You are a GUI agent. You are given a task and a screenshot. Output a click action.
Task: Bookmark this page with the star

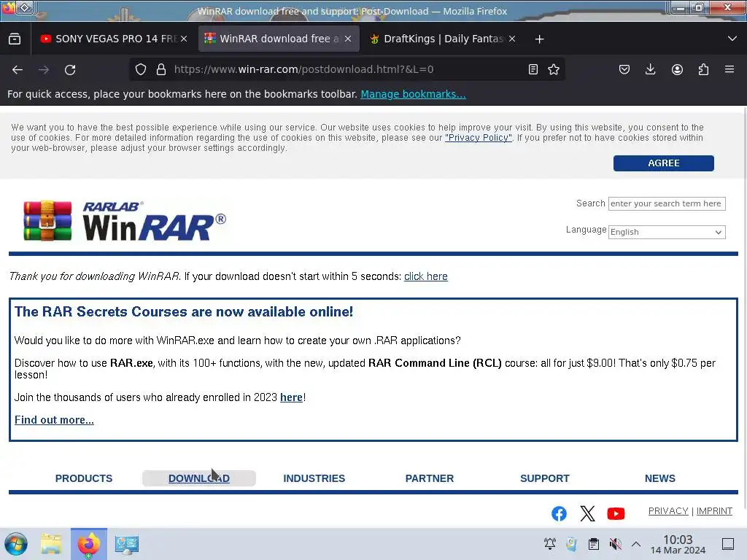554,69
